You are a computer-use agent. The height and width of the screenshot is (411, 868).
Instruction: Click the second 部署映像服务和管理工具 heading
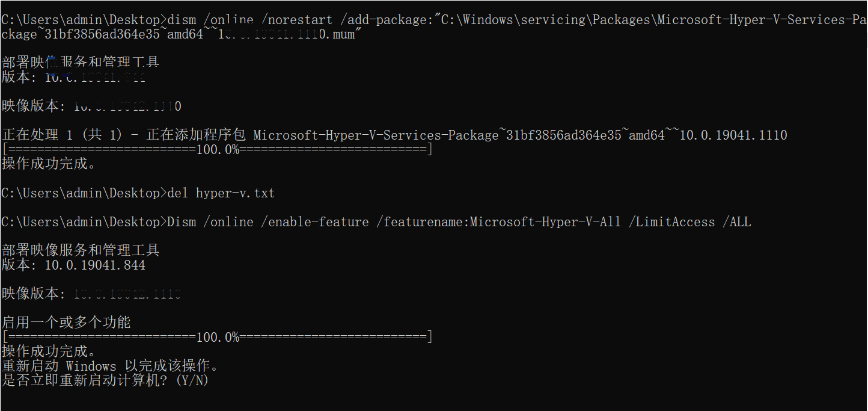tap(81, 250)
